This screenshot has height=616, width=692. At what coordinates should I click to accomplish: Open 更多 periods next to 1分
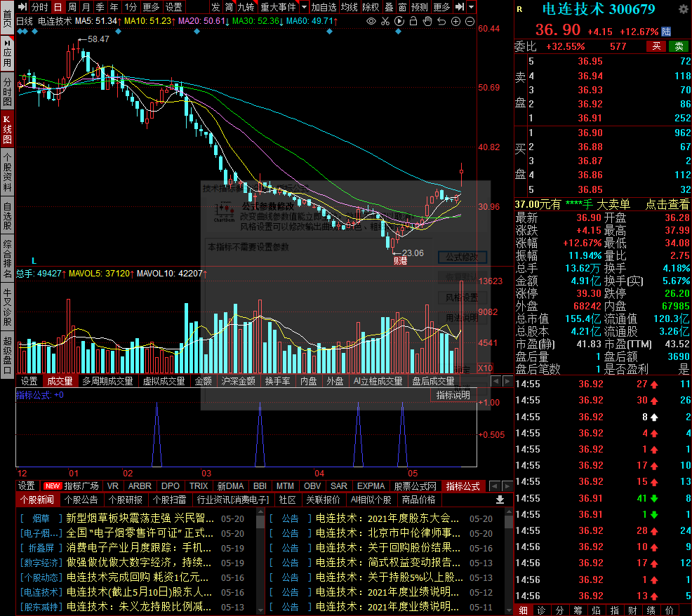(151, 7)
